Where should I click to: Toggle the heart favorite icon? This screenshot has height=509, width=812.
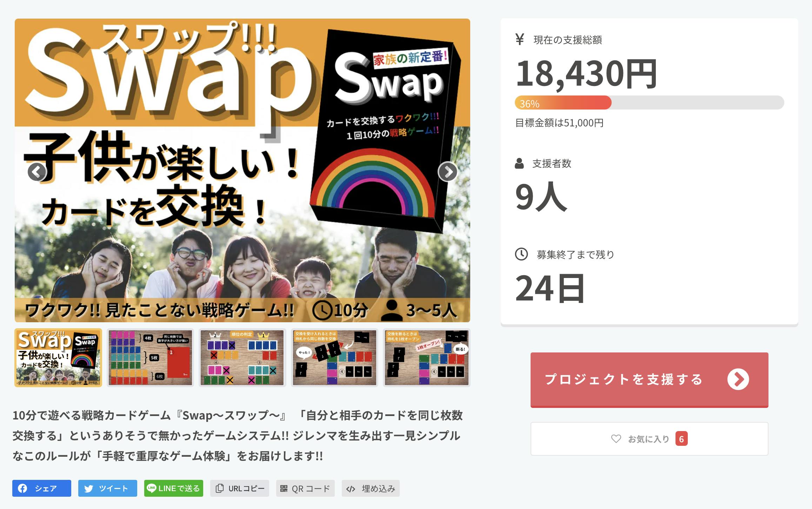tap(616, 439)
